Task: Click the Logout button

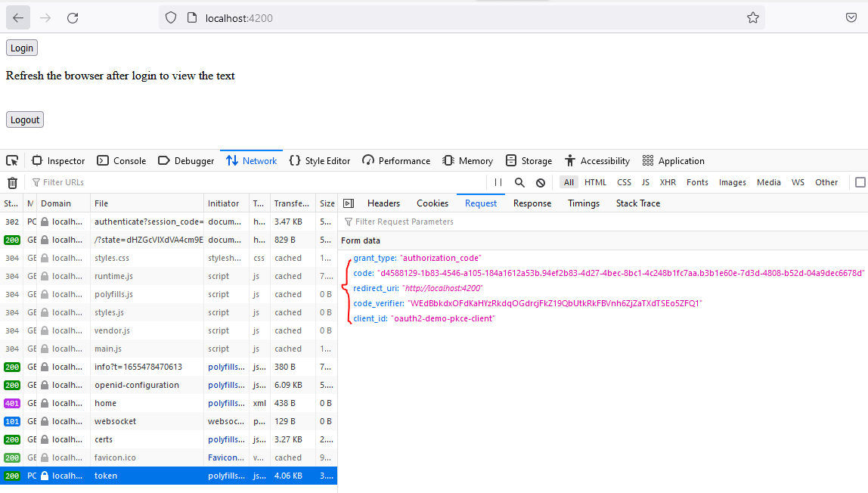Action: pos(24,119)
